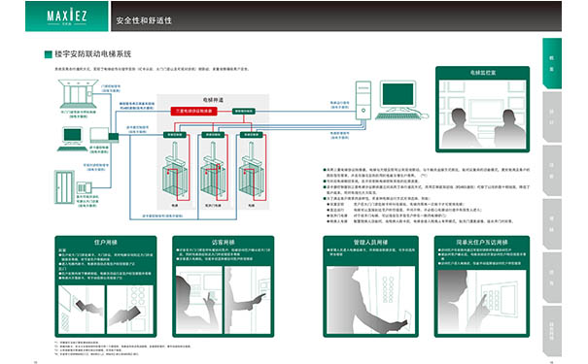
Task: Click the green square beside 楼宇安防联动电梯系统 heading
Action: click(48, 54)
